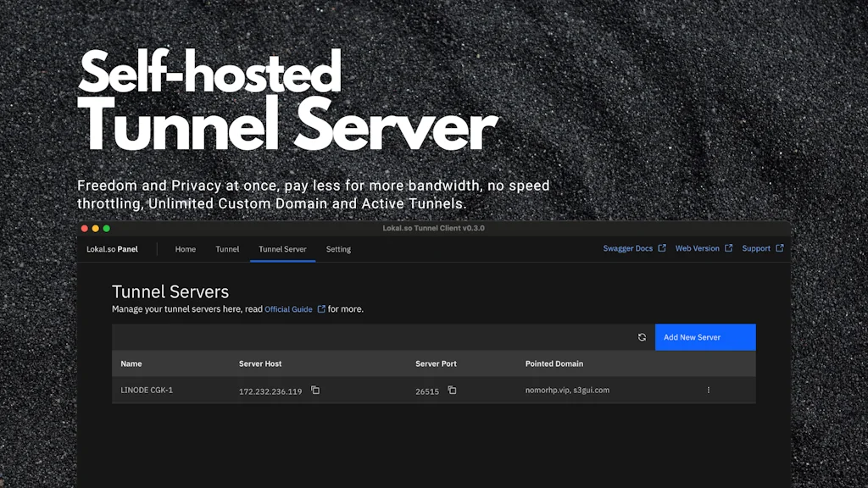Go to the Setting tab
The height and width of the screenshot is (488, 868).
(x=338, y=249)
